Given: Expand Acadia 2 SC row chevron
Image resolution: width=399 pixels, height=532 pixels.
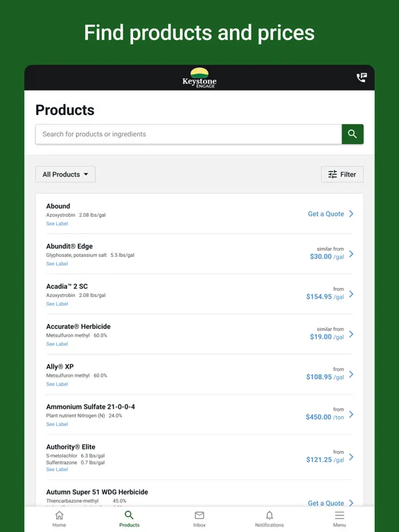Looking at the screenshot, I should [x=351, y=294].
